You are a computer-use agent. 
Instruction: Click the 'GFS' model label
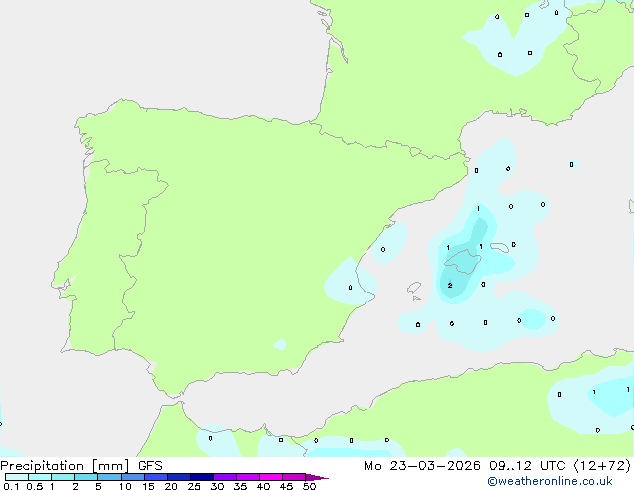point(150,466)
